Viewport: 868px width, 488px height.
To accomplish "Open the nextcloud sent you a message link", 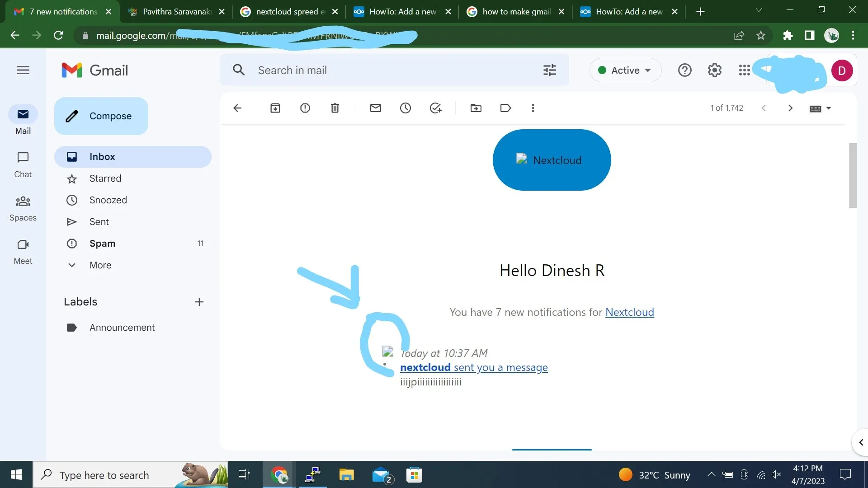I will [x=474, y=367].
